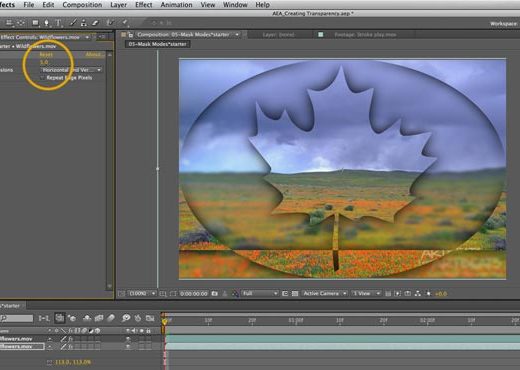
Task: Open the Full resolution dropdown
Action: pyautogui.click(x=260, y=294)
